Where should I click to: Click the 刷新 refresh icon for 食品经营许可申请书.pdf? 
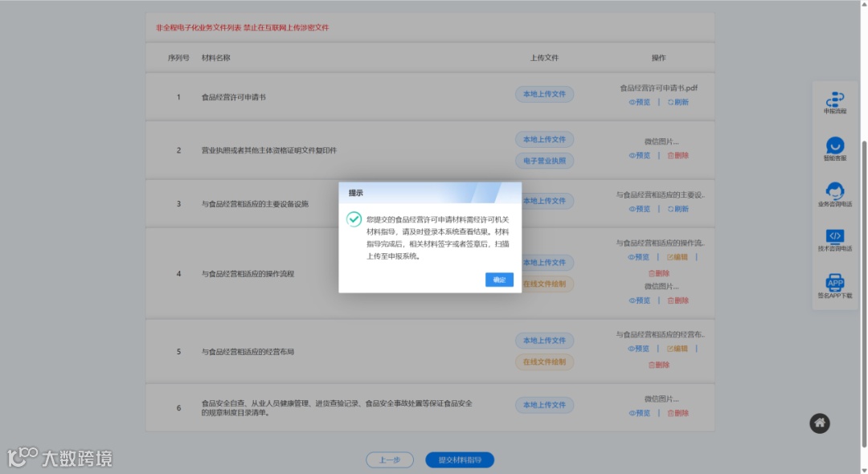tap(675, 102)
